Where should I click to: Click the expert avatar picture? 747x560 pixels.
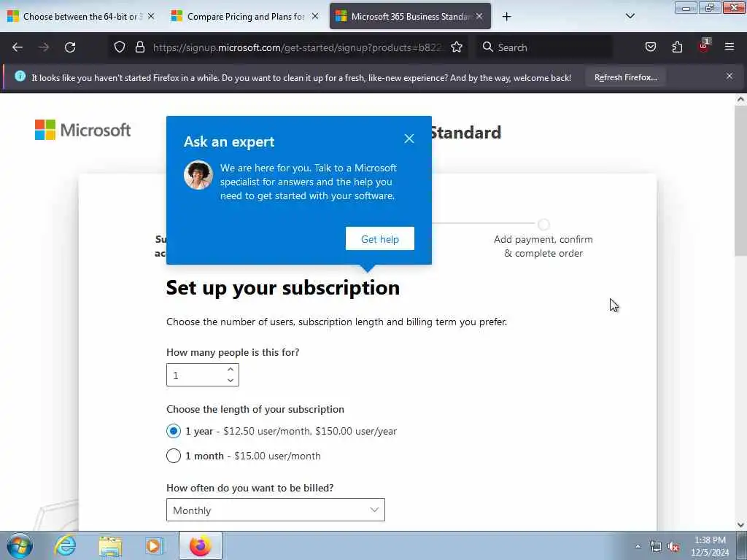198,175
